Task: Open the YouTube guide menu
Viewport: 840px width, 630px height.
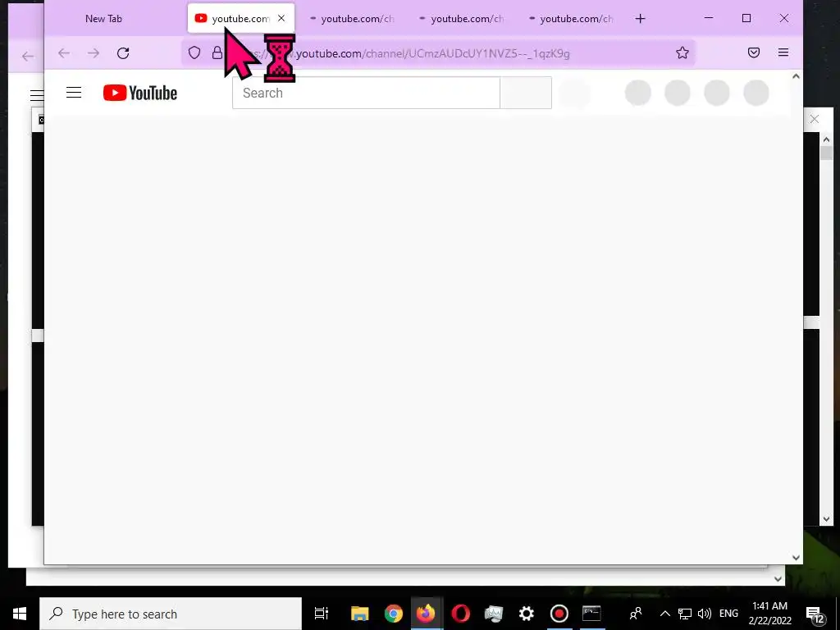Action: pos(74,93)
